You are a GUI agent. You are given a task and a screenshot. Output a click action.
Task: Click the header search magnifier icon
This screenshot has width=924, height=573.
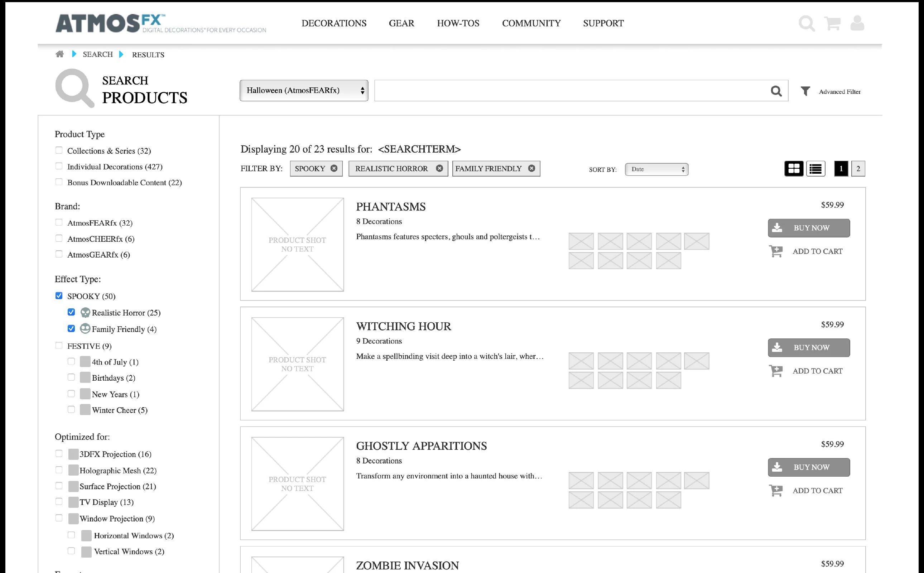pos(807,23)
